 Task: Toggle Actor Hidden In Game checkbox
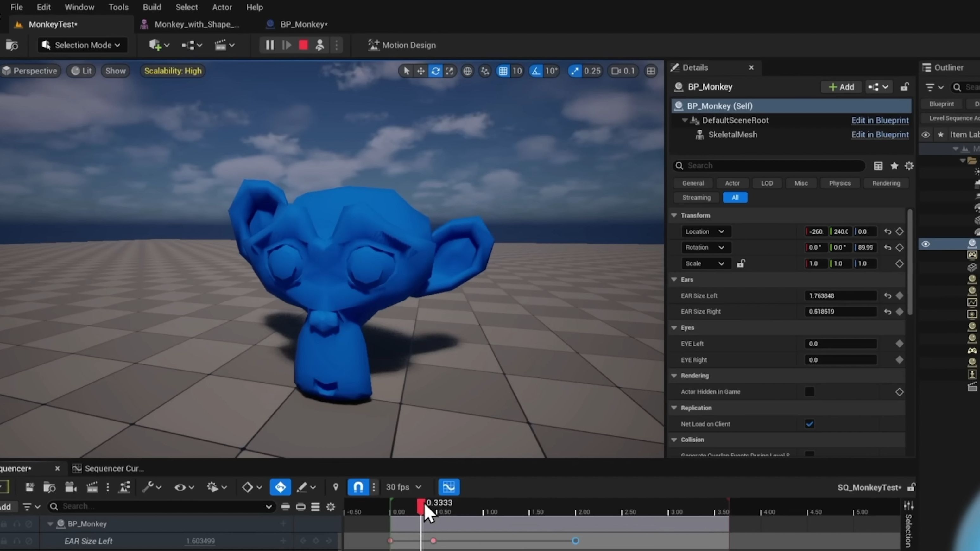pos(809,392)
